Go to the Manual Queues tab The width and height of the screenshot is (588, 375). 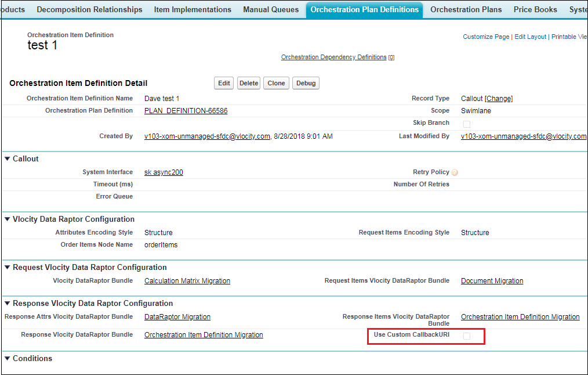[x=271, y=10]
